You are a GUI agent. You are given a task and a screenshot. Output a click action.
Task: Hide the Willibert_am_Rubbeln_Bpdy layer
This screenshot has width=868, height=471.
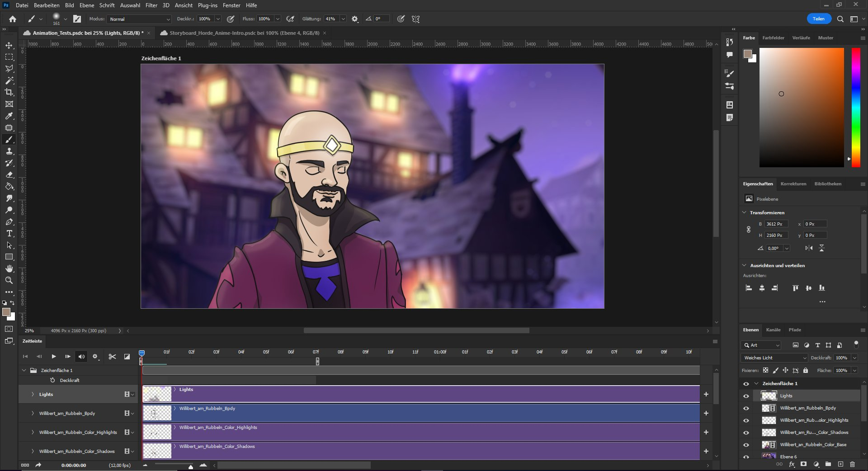746,408
